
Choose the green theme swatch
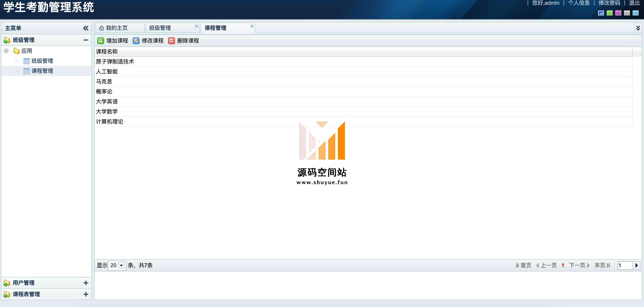[610, 13]
